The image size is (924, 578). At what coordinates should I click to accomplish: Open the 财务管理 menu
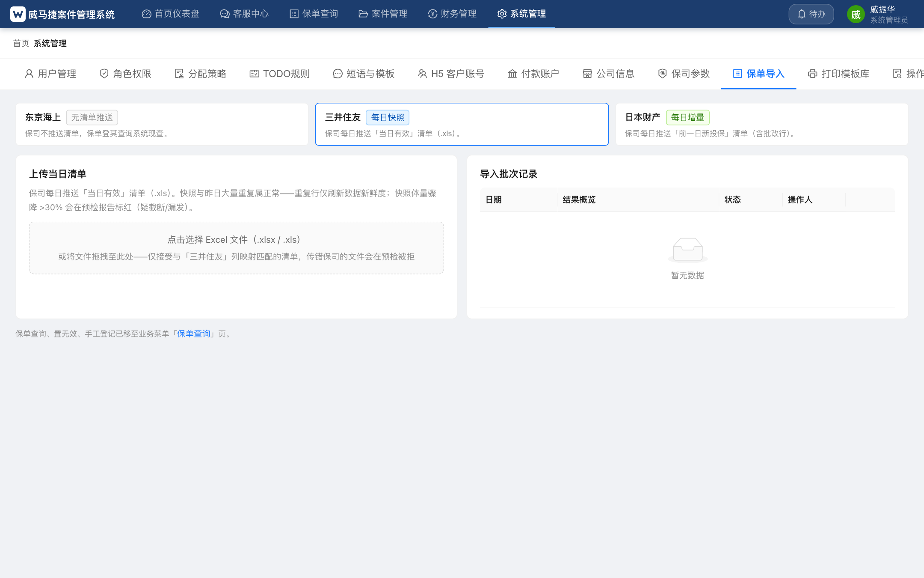click(452, 14)
